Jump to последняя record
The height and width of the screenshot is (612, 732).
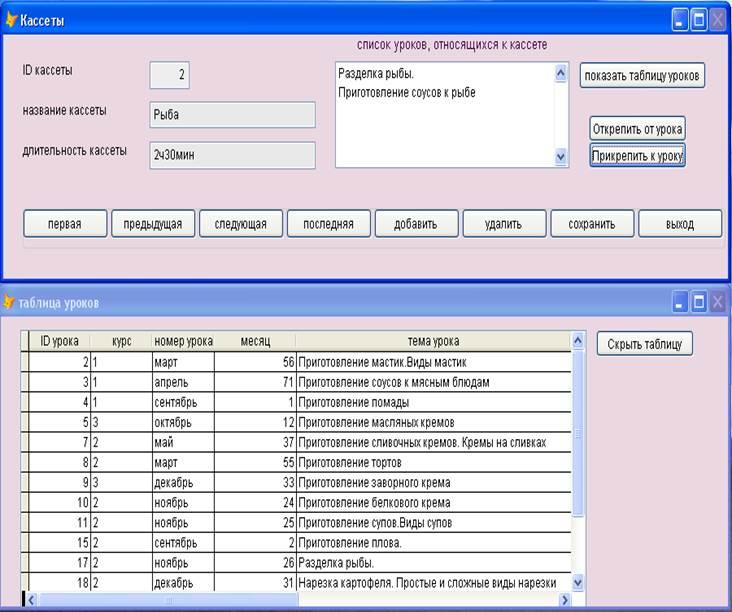(328, 225)
